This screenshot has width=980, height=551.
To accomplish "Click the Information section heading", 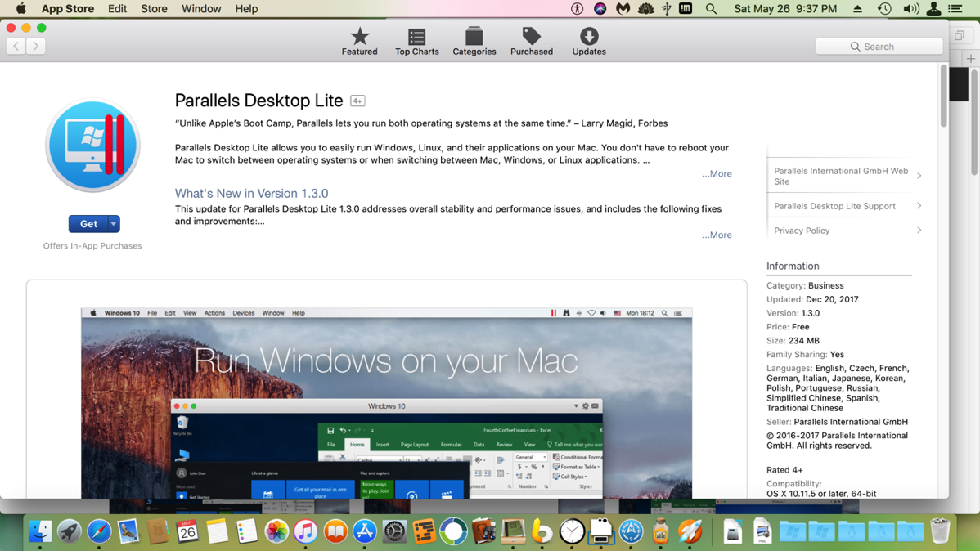I will point(793,267).
